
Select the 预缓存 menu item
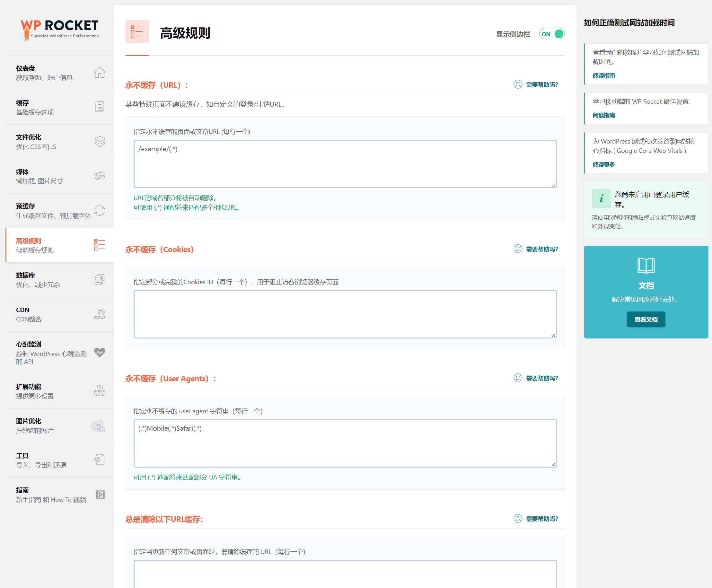tap(60, 211)
